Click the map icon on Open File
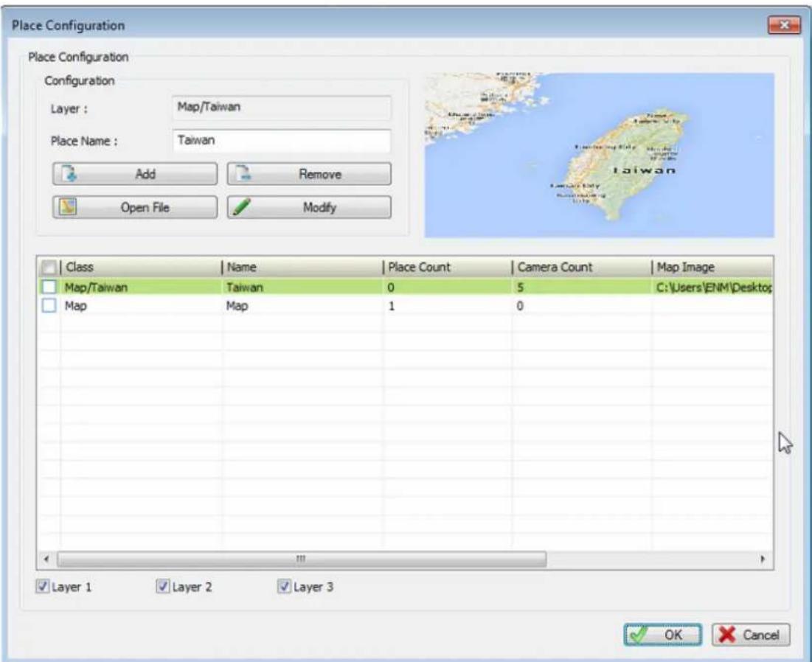 click(68, 207)
